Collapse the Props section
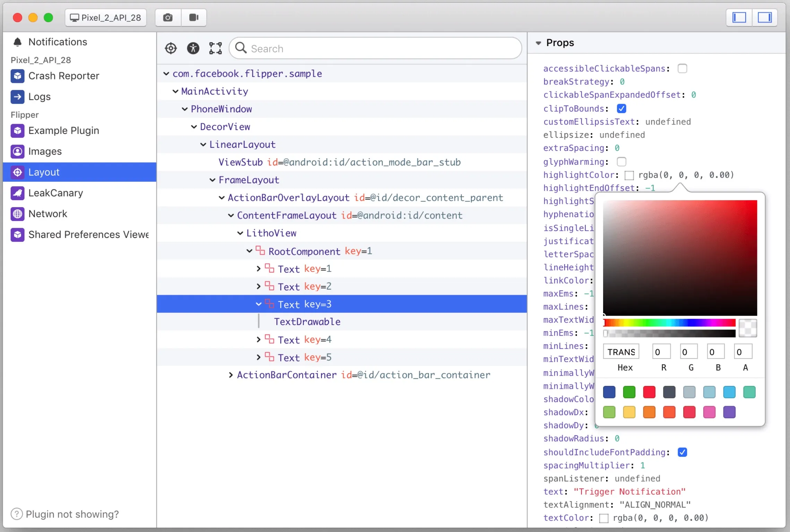Image resolution: width=790 pixels, height=532 pixels. [538, 43]
